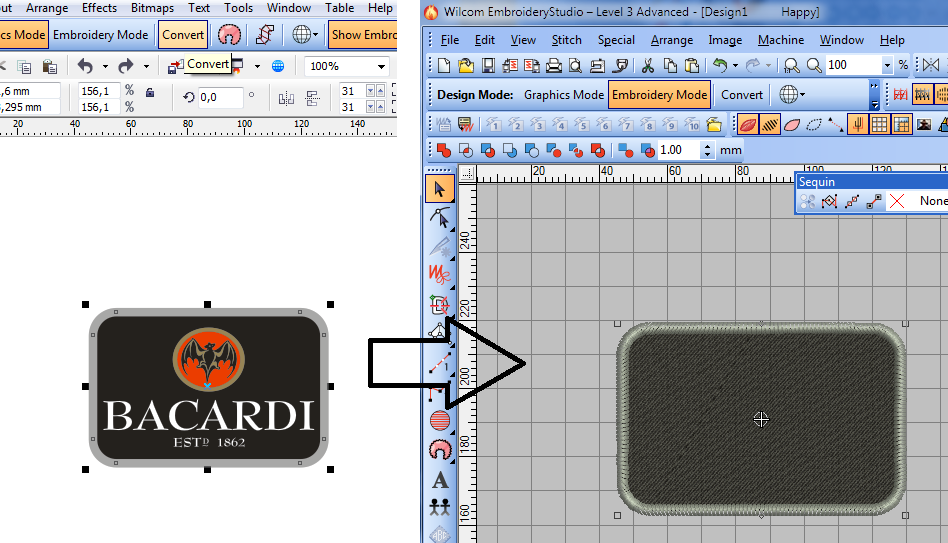Screen dimensions: 948x543
Task: Select the Bacardi logo image on canvas
Action: click(x=208, y=388)
